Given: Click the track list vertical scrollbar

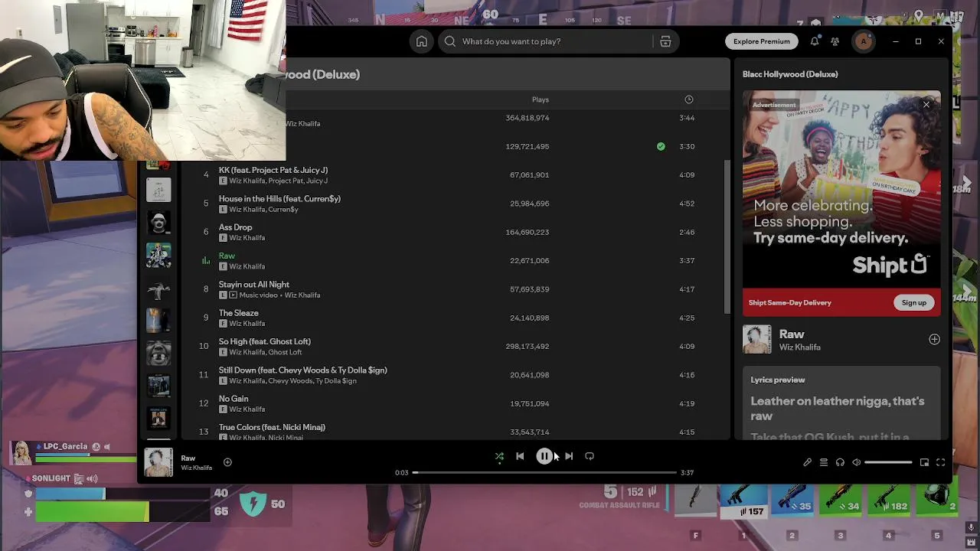Looking at the screenshot, I should click(726, 236).
